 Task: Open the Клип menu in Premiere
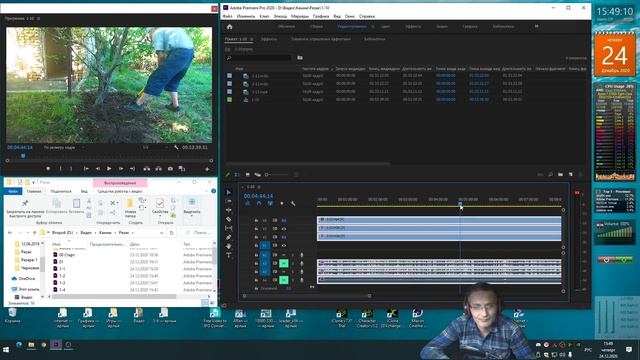coord(264,16)
